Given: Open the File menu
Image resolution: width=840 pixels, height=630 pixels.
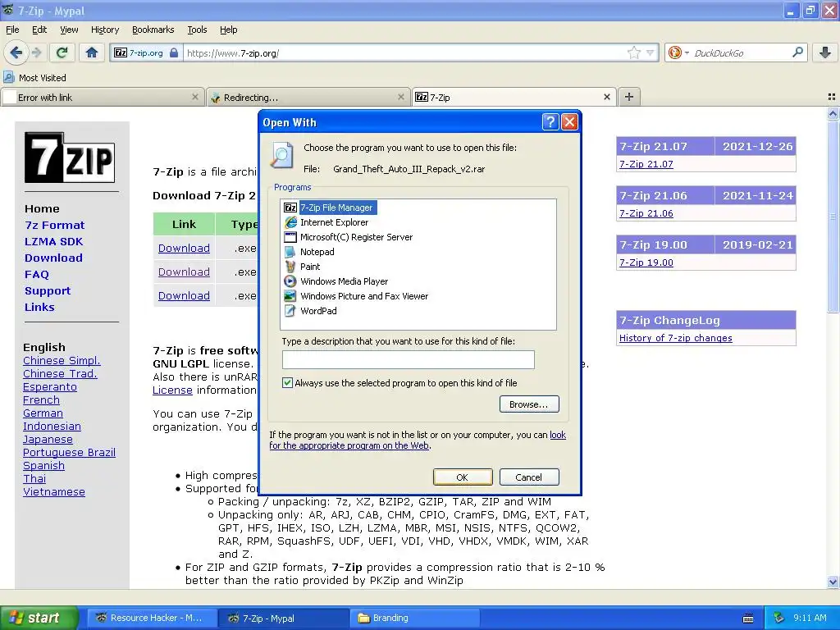Looking at the screenshot, I should [12, 30].
